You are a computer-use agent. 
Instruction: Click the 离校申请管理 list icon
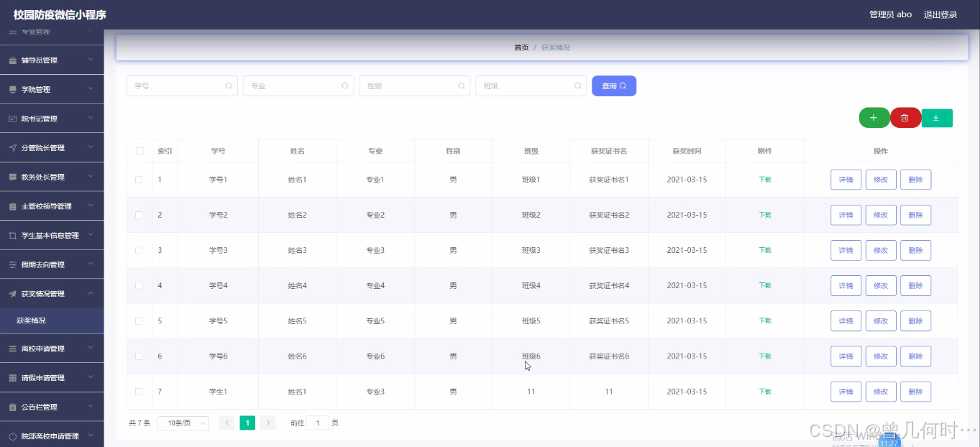pos(12,349)
